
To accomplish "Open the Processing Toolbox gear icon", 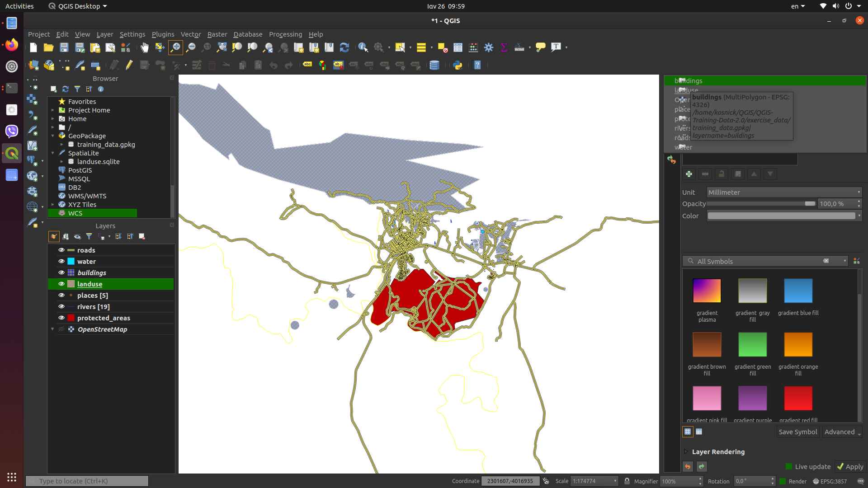I will coord(488,47).
